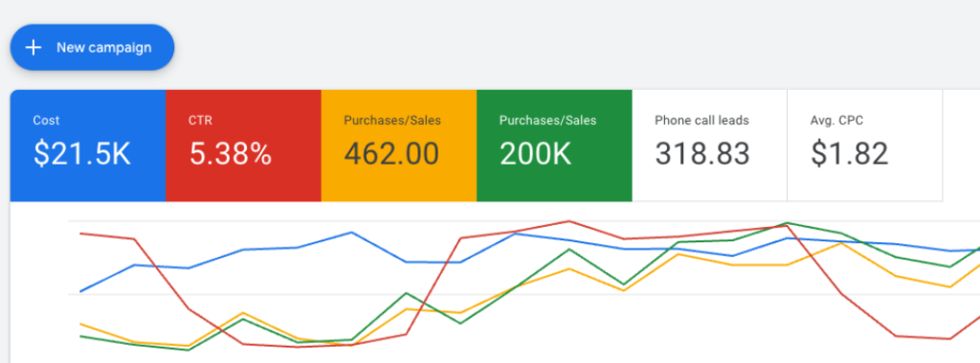Click the 200K value
Screen dimensions: 980x363
click(x=536, y=154)
